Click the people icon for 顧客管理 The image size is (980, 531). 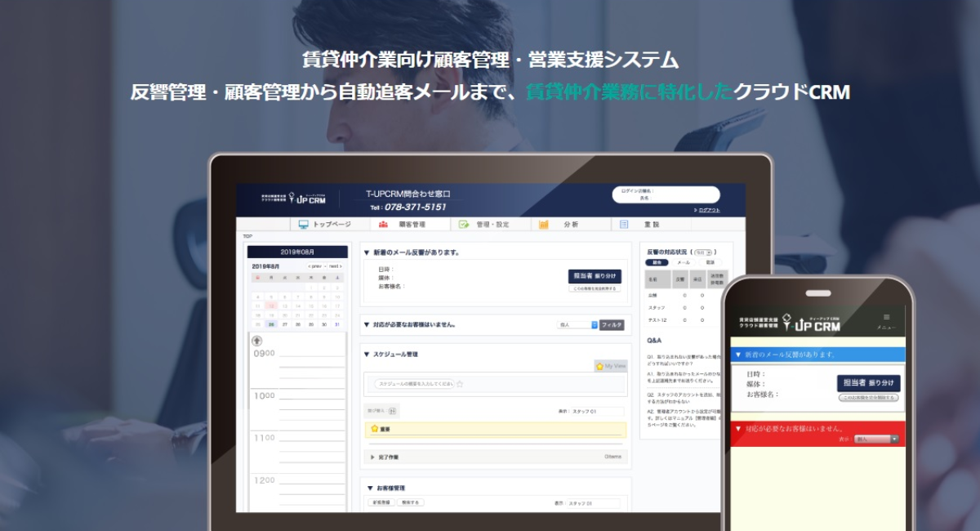tap(383, 224)
